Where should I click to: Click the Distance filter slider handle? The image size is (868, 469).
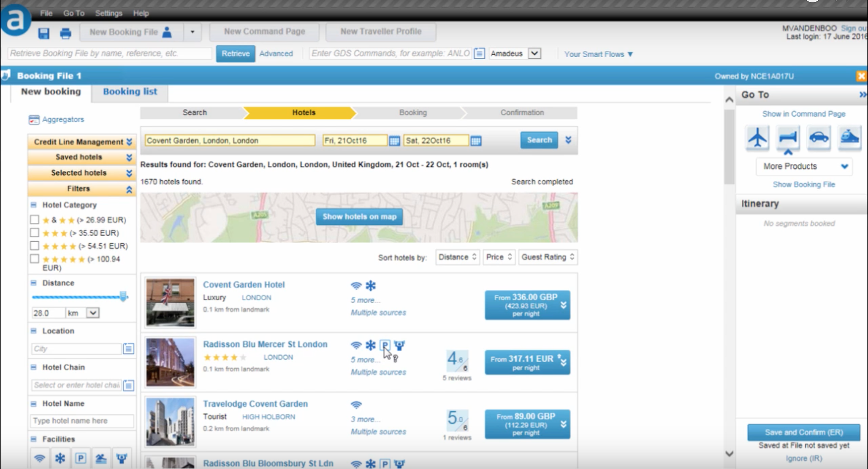[123, 296]
